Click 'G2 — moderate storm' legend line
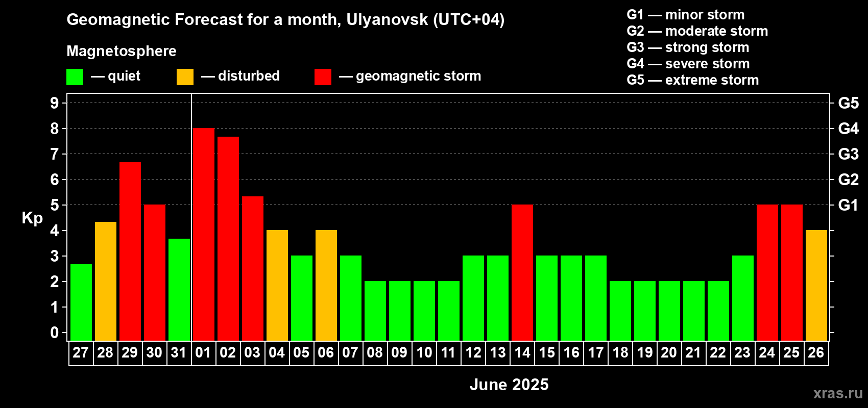 tap(697, 31)
